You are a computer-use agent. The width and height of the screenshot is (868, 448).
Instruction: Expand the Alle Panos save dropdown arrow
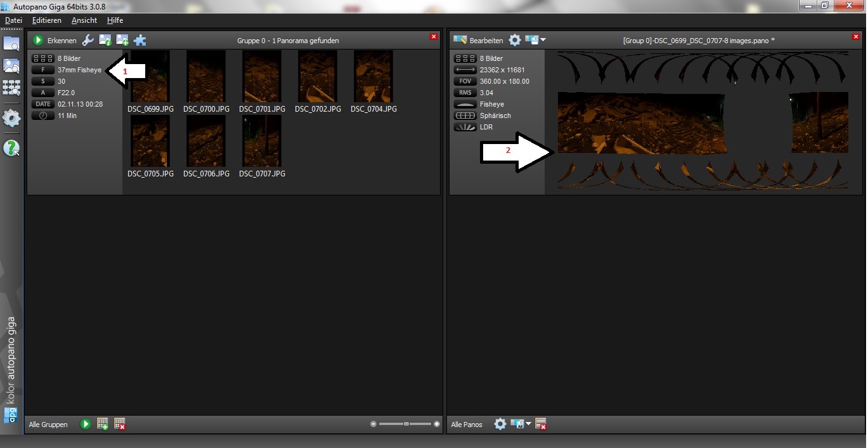point(528,424)
